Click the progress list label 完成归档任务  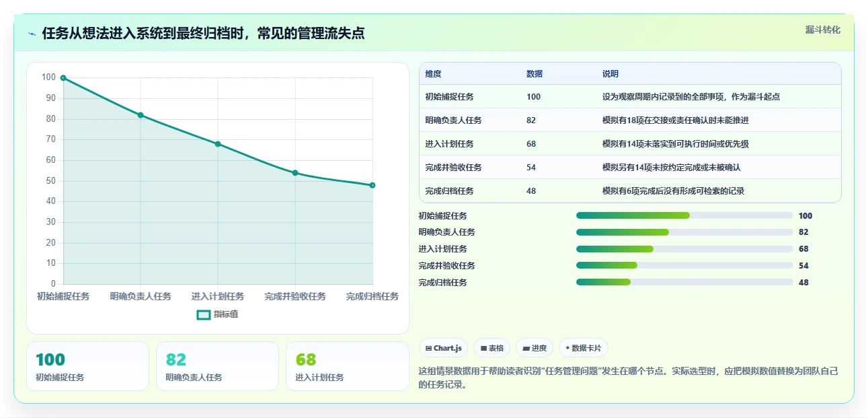(x=442, y=283)
